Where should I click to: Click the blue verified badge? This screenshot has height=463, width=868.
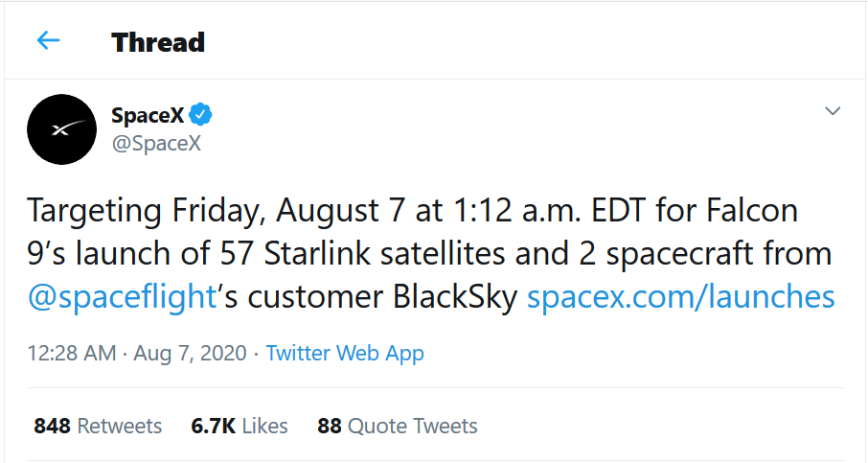click(200, 116)
